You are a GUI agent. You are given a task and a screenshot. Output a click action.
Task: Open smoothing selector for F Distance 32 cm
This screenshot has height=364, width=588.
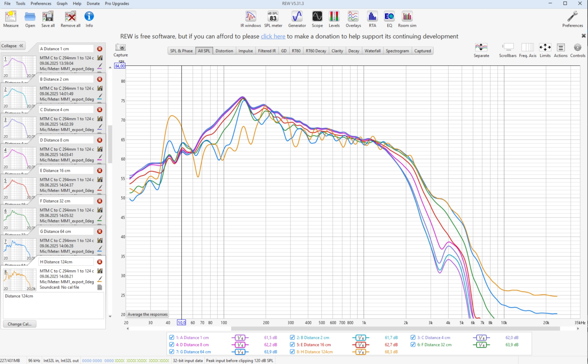(x=481, y=344)
